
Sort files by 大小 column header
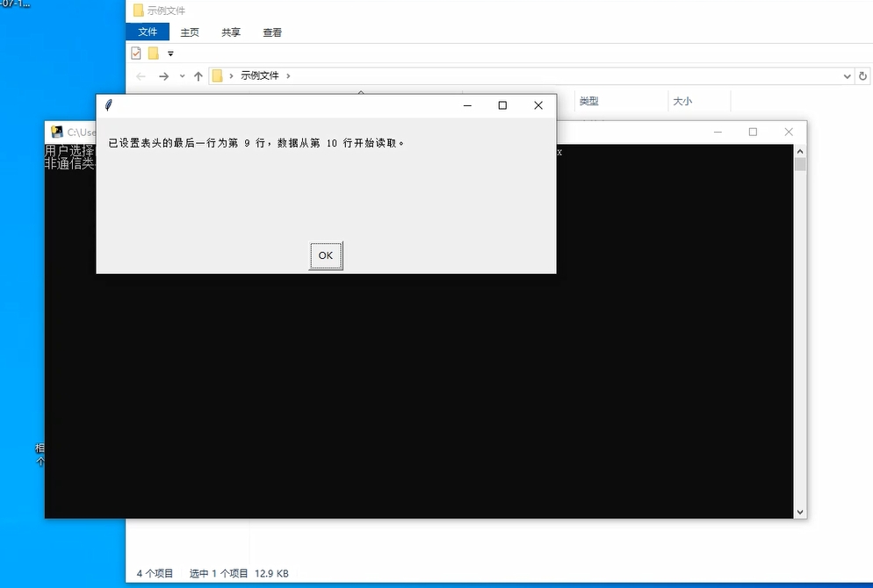(682, 101)
